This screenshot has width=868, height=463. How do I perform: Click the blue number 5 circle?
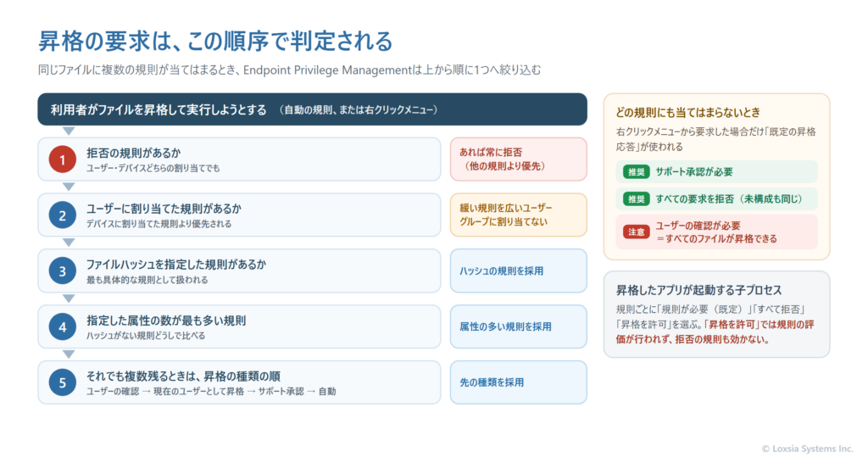point(63,382)
